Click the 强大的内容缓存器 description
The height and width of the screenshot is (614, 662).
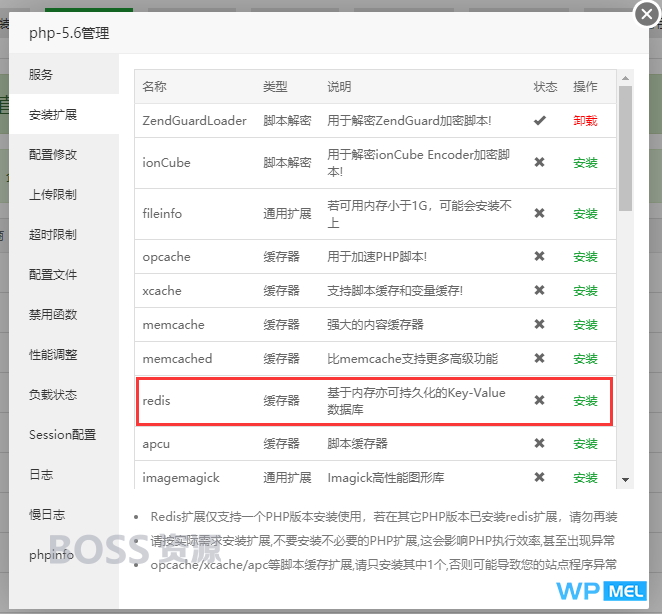pos(375,325)
